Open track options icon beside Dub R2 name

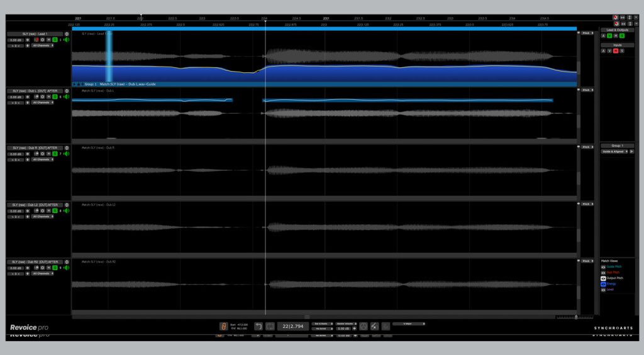coord(67,262)
